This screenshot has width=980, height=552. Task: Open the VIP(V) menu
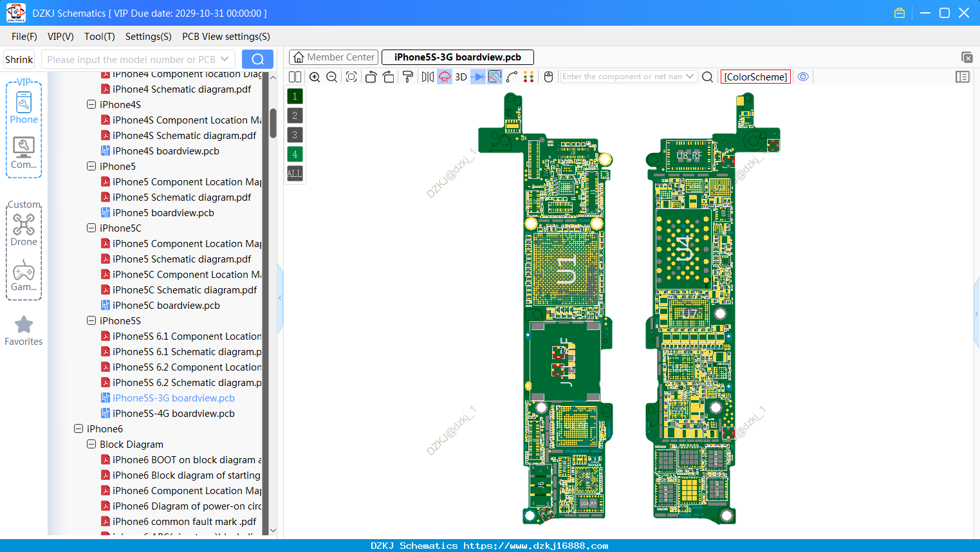coord(60,37)
